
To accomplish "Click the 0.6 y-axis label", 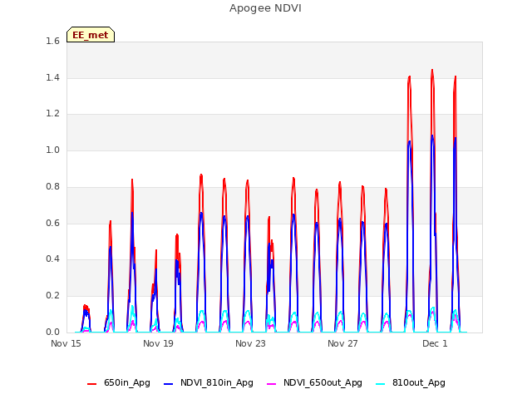I will (x=52, y=223).
